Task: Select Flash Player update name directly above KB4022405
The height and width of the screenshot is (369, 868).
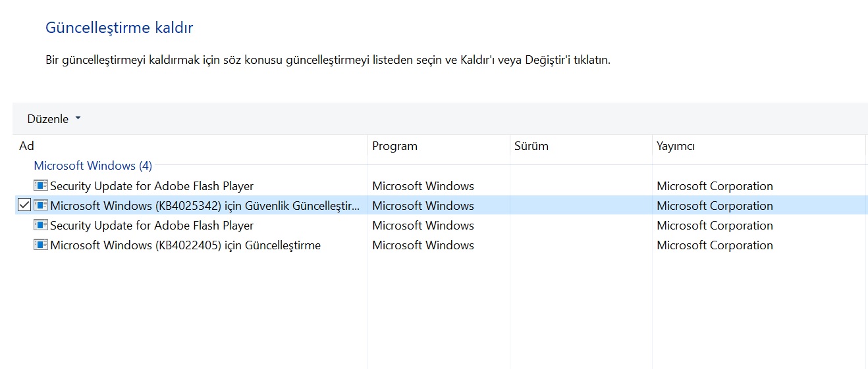Action: tap(151, 225)
